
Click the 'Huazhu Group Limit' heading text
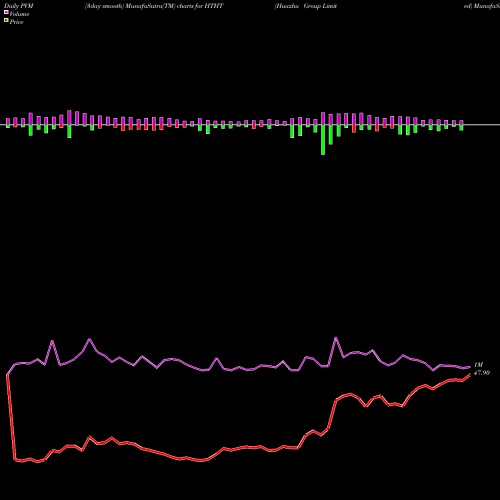point(306,6)
